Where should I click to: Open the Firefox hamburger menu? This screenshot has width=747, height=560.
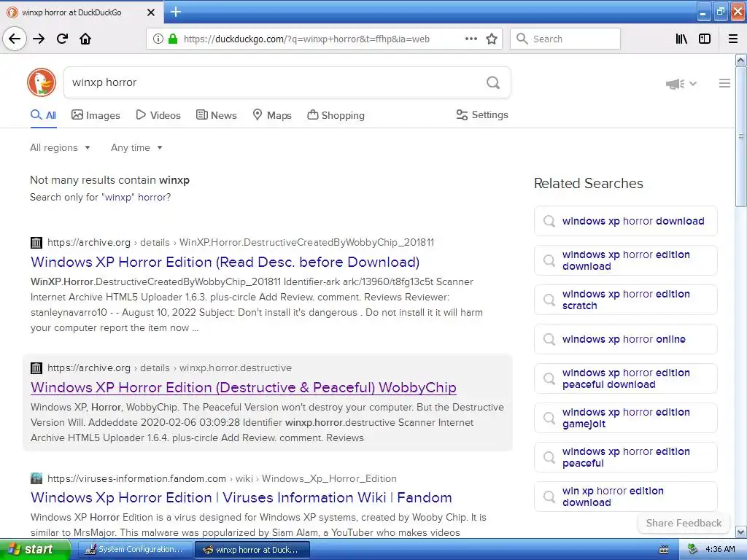(x=733, y=39)
